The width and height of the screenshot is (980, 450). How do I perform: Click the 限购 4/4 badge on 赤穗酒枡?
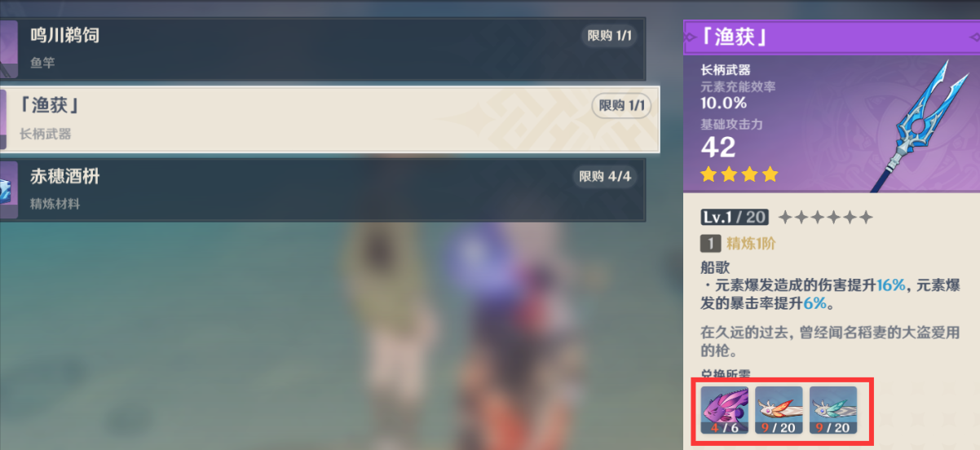[605, 176]
